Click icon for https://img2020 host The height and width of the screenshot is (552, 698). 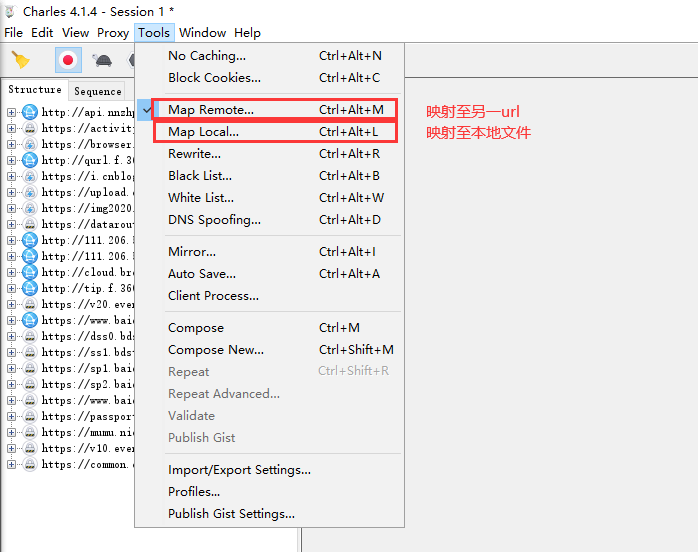tap(30, 208)
